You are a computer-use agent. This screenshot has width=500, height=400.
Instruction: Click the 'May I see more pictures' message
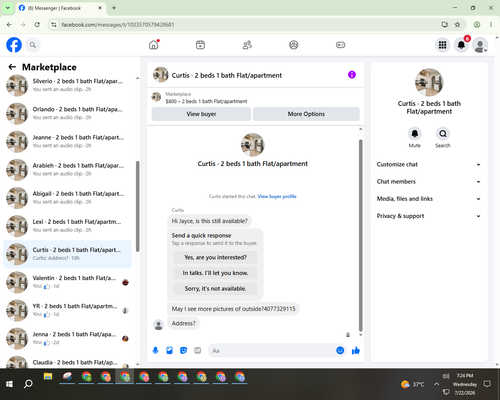[233, 309]
